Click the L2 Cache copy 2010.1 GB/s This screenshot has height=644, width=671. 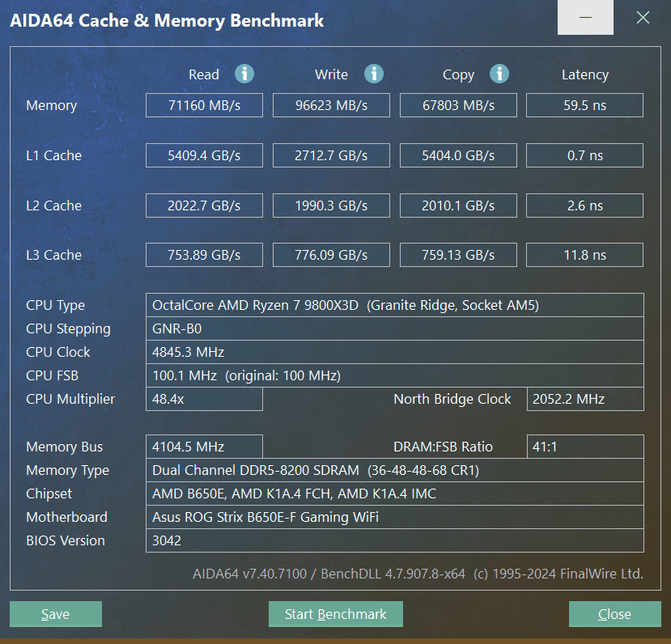pyautogui.click(x=458, y=205)
